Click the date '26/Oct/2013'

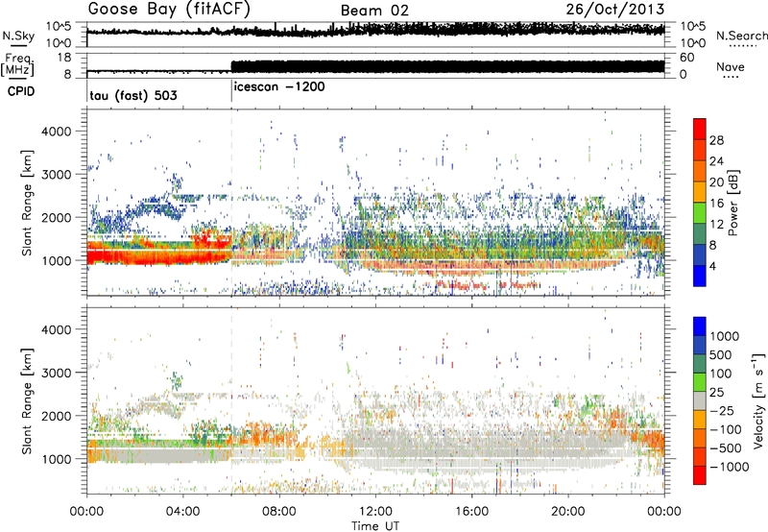click(x=615, y=10)
